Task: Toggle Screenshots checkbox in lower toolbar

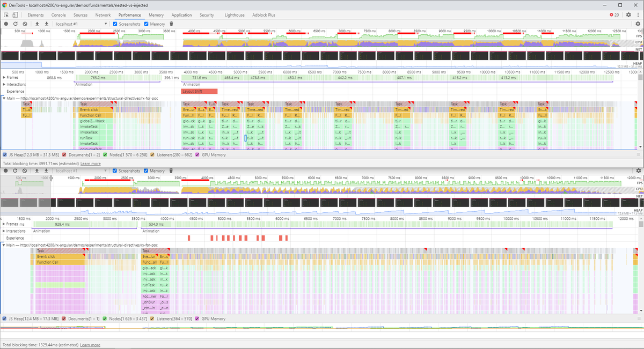Action: click(x=115, y=171)
